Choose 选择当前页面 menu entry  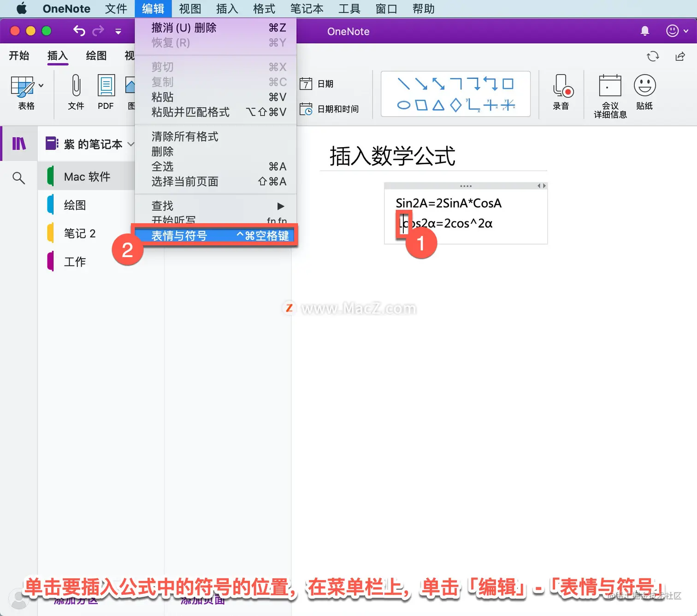point(216,182)
